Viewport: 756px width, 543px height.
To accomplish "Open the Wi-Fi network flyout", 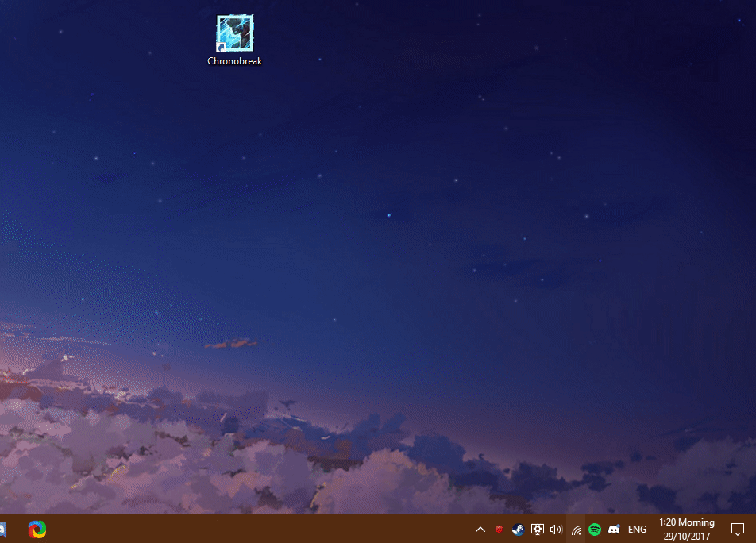I will [576, 530].
